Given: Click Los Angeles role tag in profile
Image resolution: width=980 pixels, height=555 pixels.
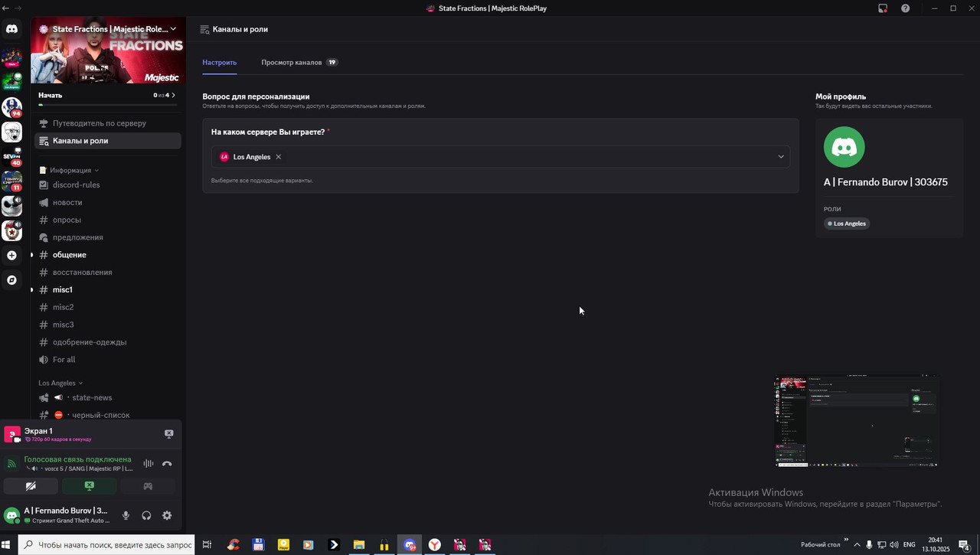Looking at the screenshot, I should click(847, 224).
